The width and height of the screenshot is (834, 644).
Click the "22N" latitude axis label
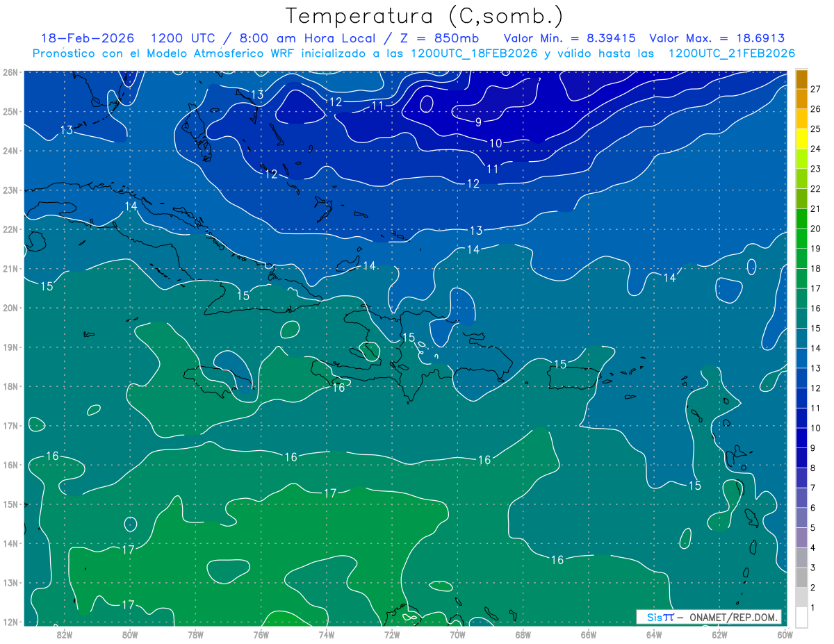(10, 229)
